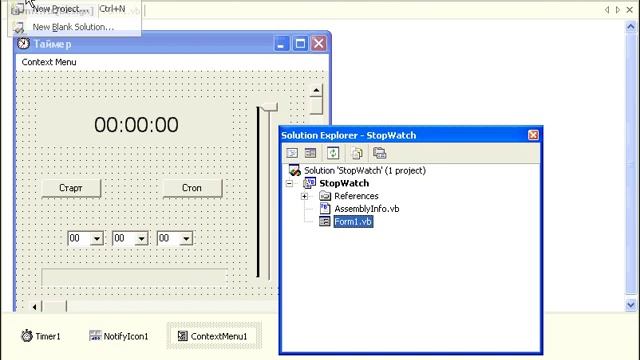
Task: Click form's vertical scrollbar up arrow
Action: click(x=316, y=90)
